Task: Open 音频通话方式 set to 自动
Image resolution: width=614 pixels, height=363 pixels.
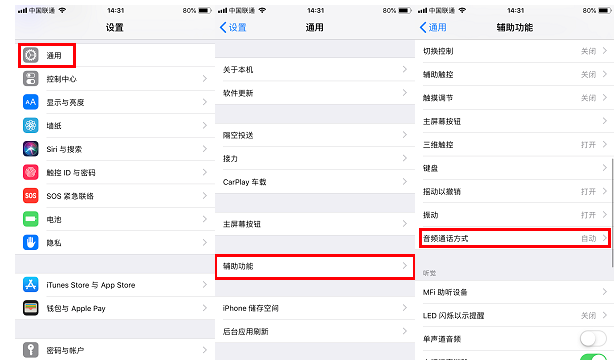Action: [515, 238]
